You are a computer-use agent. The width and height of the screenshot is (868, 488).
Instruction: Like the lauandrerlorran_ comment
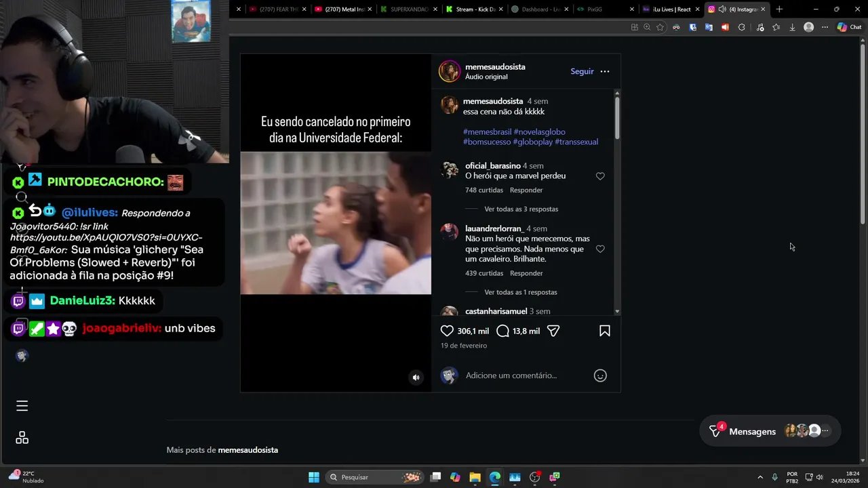600,249
